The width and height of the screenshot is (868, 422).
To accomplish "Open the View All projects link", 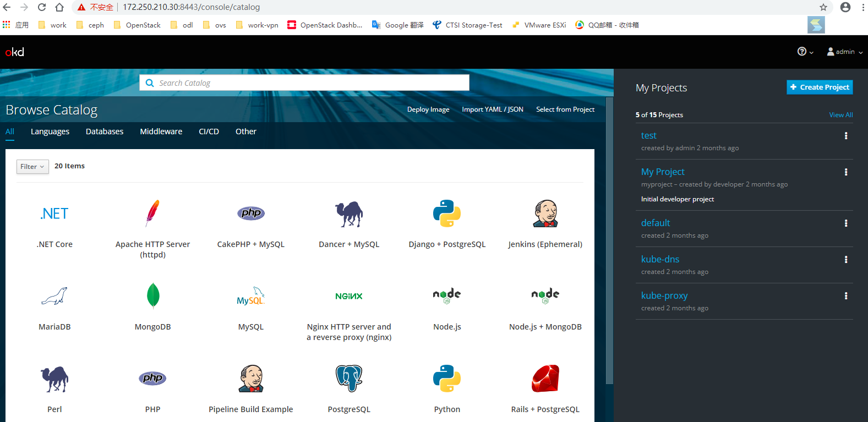I will pyautogui.click(x=840, y=115).
